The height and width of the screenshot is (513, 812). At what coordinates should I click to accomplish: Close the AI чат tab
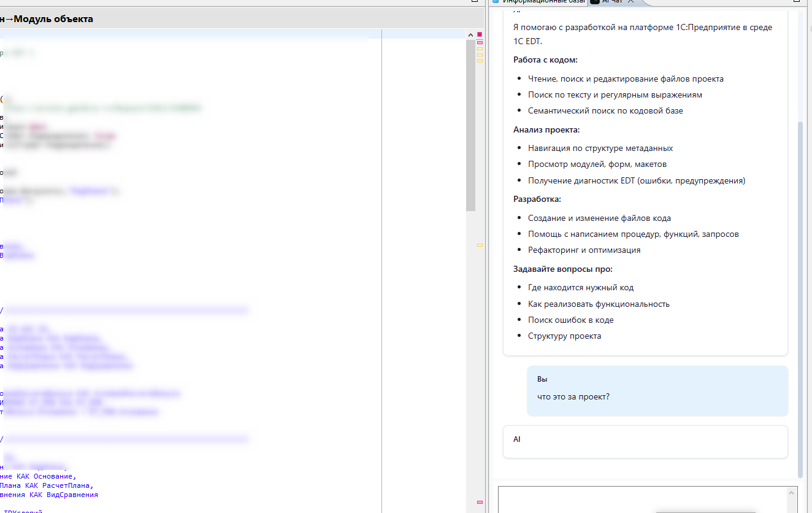(630, 2)
